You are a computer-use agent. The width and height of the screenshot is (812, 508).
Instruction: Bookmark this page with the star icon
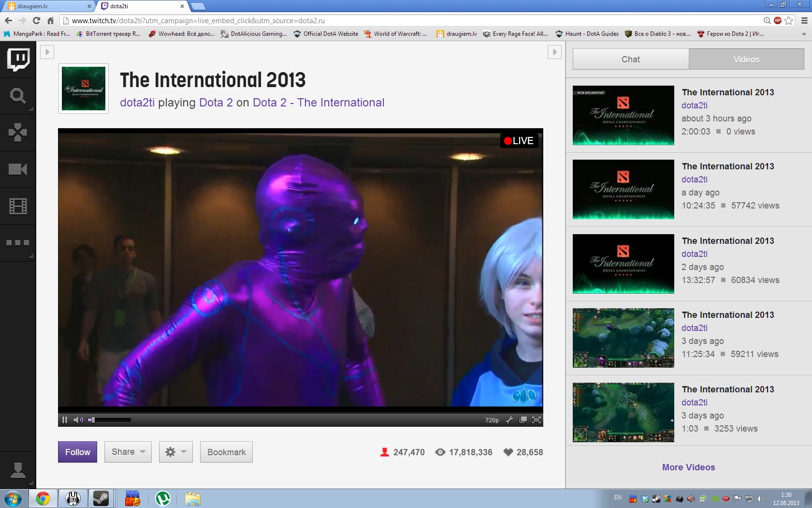pyautogui.click(x=789, y=20)
